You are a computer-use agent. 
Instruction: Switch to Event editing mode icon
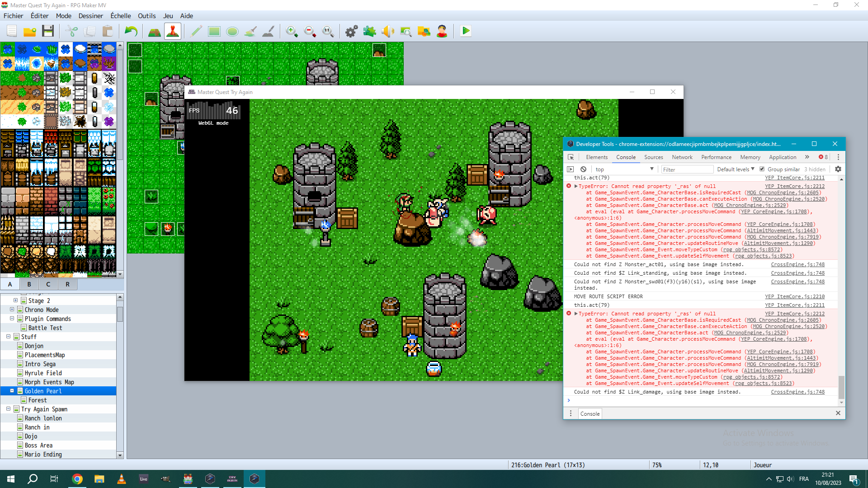click(173, 31)
